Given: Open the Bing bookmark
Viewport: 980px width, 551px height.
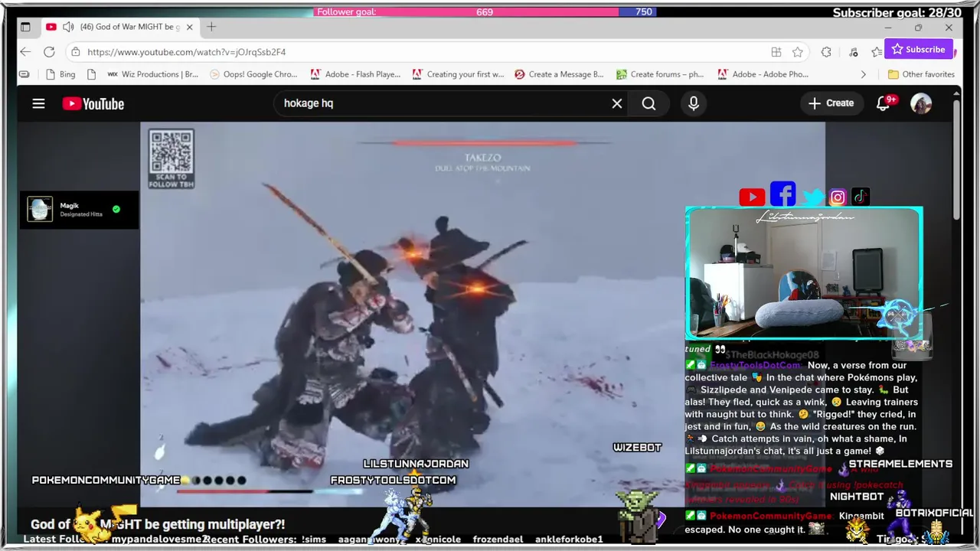Looking at the screenshot, I should click(60, 74).
